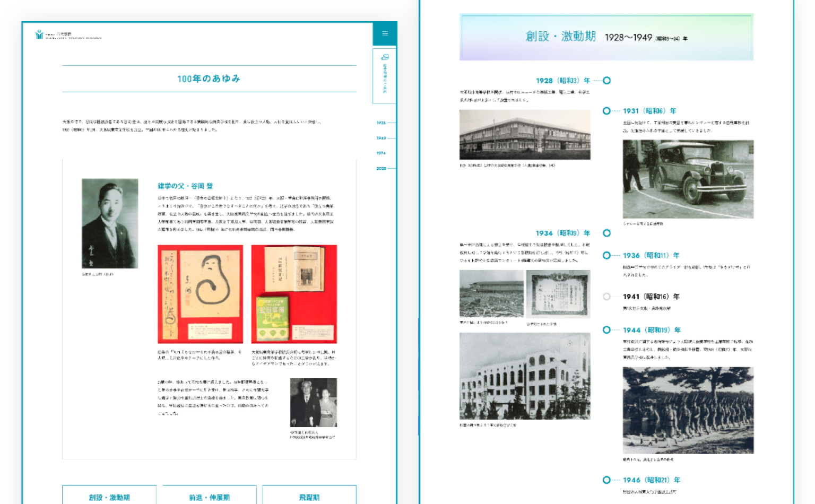This screenshot has height=504, width=815.
Task: Click the 1934 (昭和9) timeline circle marker
Action: [x=606, y=233]
